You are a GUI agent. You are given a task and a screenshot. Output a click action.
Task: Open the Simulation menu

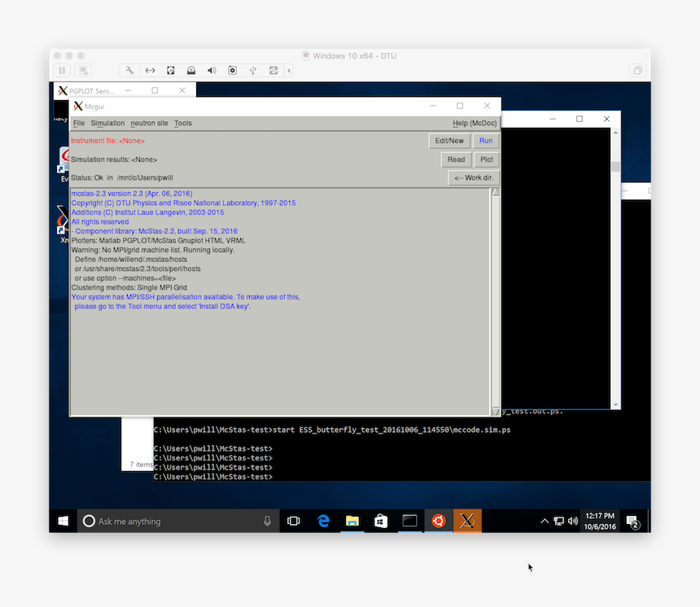(x=107, y=124)
